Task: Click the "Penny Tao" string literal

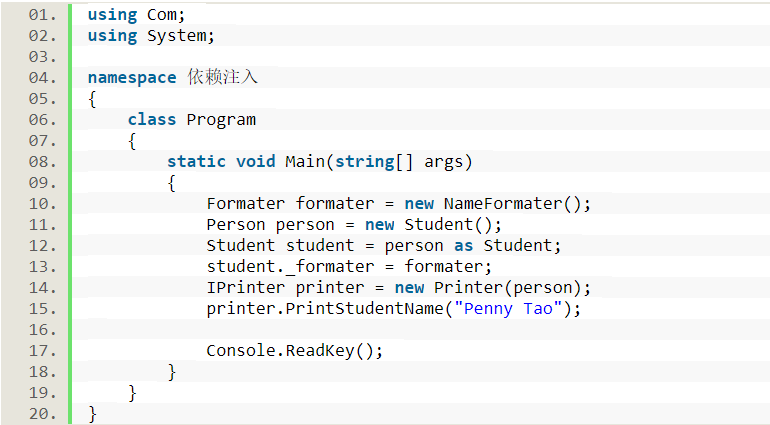Action: click(508, 309)
